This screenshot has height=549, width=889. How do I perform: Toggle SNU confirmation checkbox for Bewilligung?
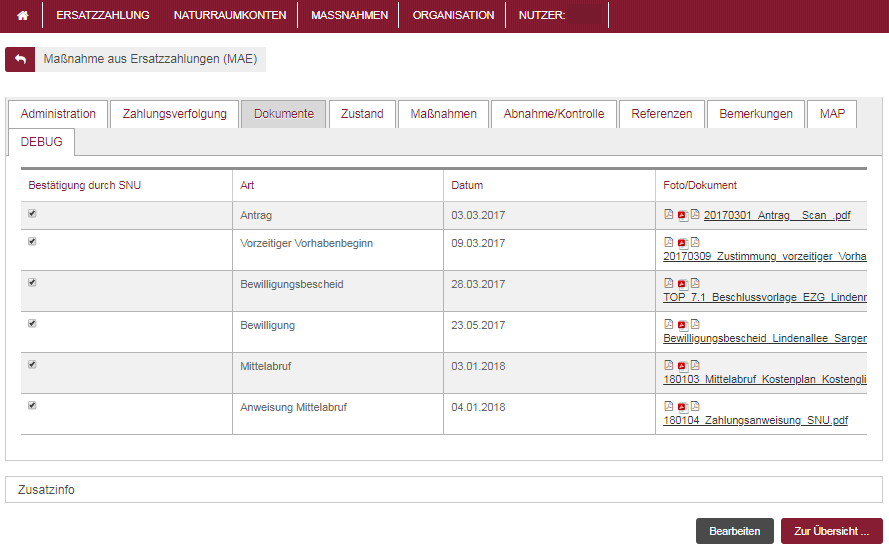click(x=33, y=324)
